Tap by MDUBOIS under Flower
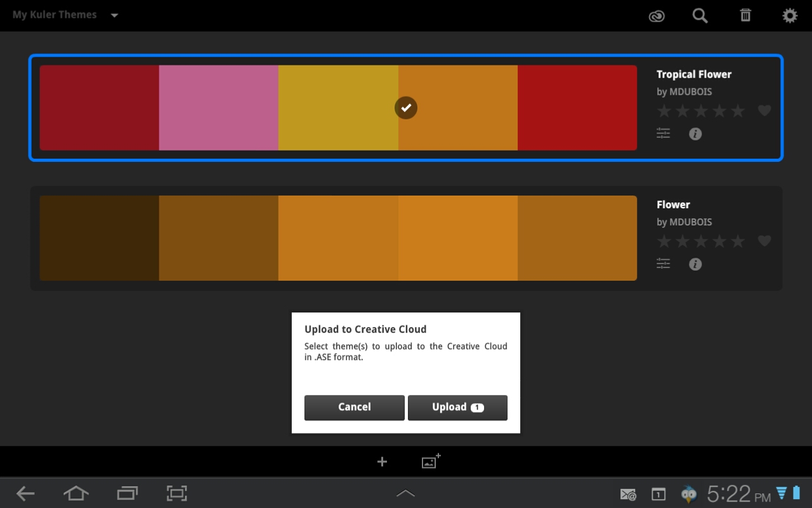Viewport: 812px width, 508px height. click(x=684, y=222)
